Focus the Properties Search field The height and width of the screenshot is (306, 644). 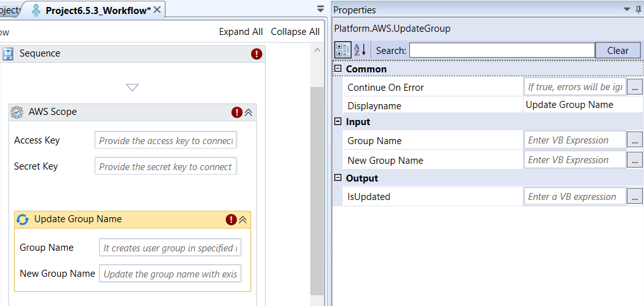pyautogui.click(x=502, y=50)
